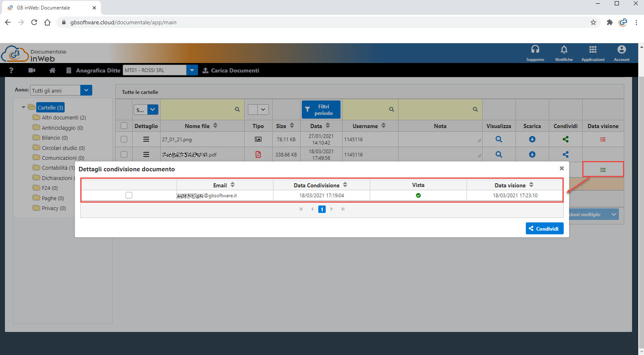Expand the MT01 - ROSSI SRL company dropdown
644x355 pixels.
coord(192,70)
